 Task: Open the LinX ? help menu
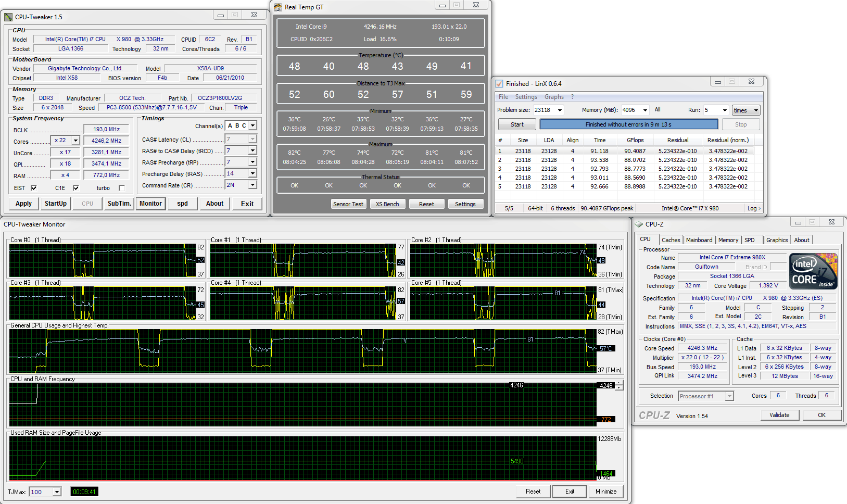click(x=572, y=97)
